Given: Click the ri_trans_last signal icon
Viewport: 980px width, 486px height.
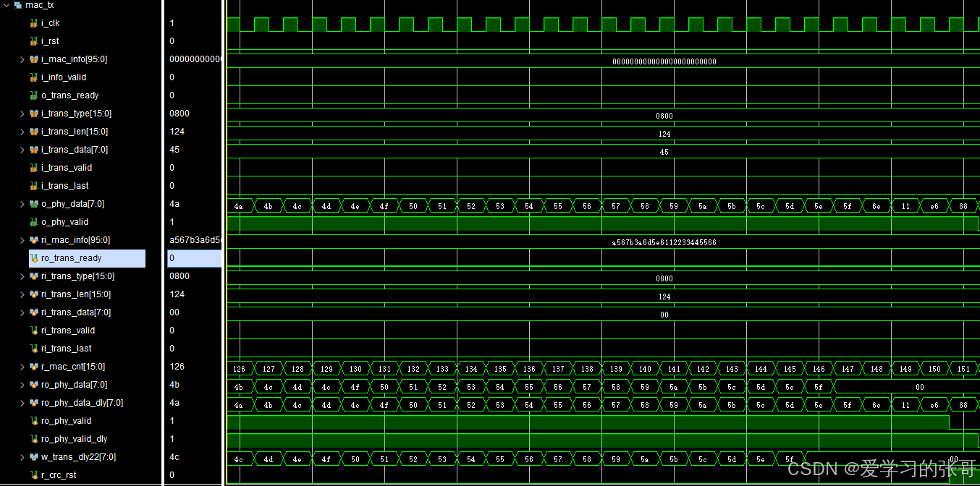Looking at the screenshot, I should point(33,349).
